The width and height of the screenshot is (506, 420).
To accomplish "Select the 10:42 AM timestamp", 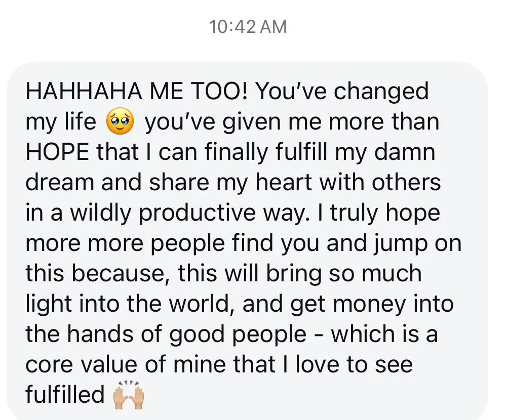I will 248,26.
